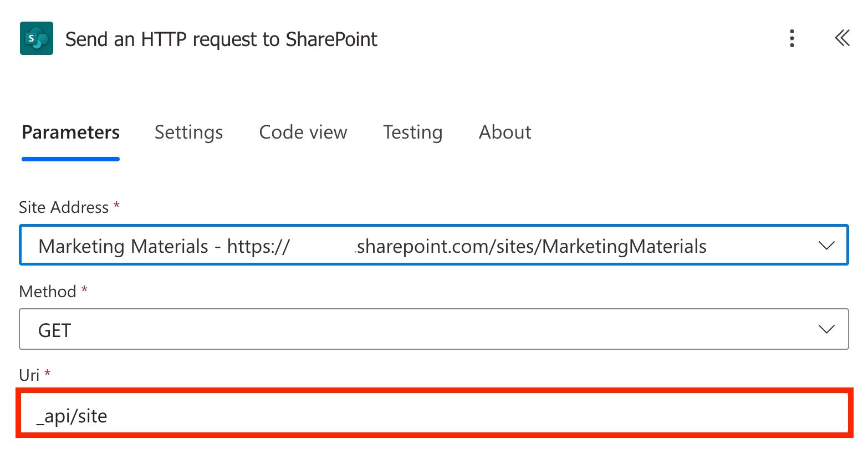The height and width of the screenshot is (459, 868).
Task: Click the GET method value
Action: (x=54, y=330)
